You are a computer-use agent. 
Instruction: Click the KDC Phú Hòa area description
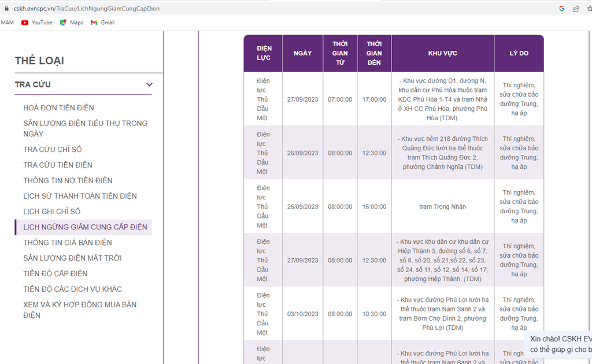(x=442, y=99)
